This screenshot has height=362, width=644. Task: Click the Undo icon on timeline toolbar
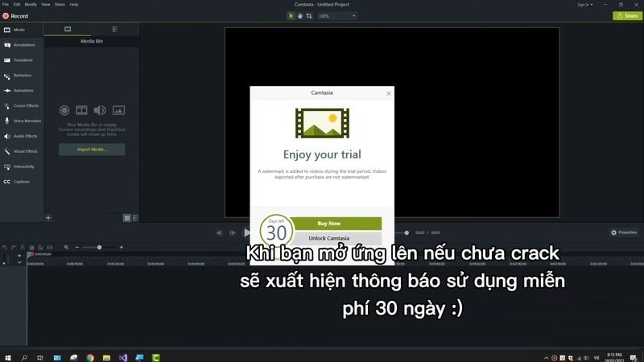[5, 248]
